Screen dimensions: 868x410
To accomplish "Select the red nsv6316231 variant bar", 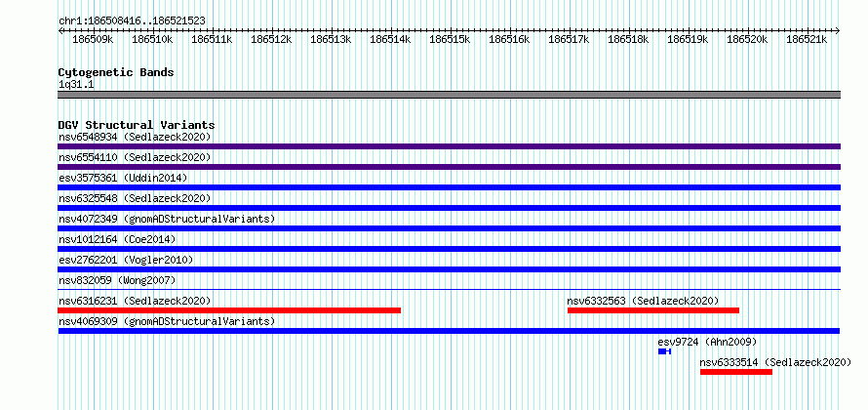I will tap(229, 310).
